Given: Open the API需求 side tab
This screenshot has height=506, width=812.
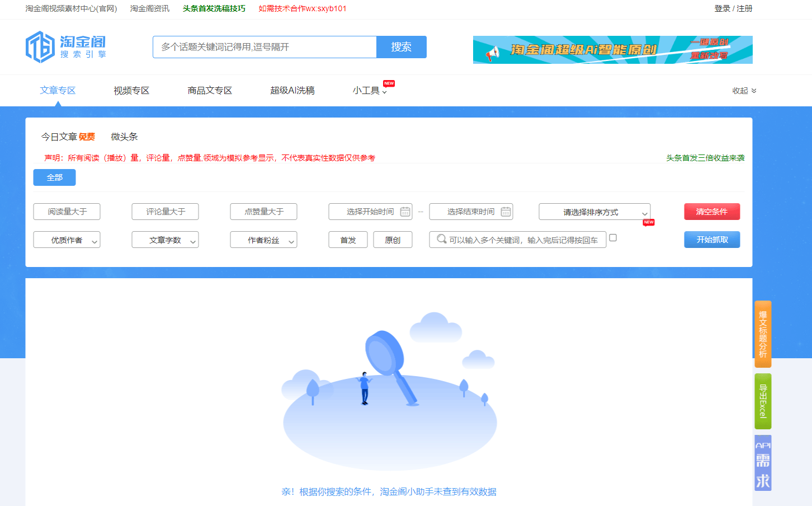Looking at the screenshot, I should pos(763,462).
